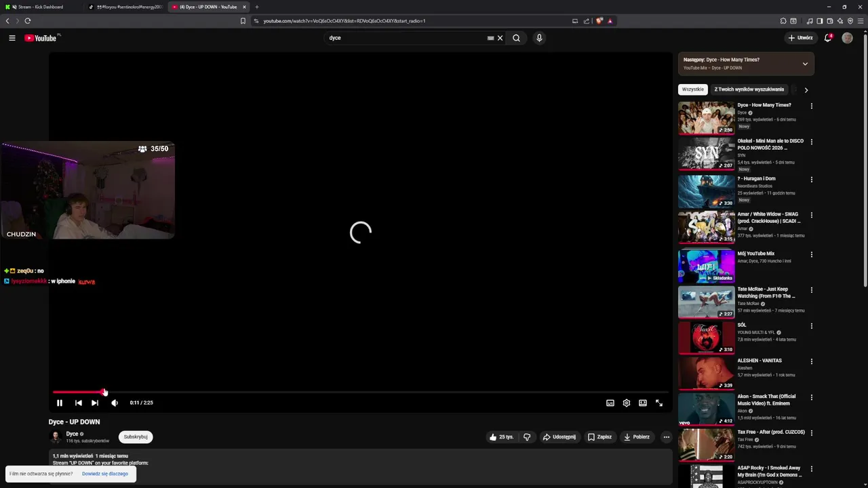Expand the YouTube Mix playlist chevron
The height and width of the screenshot is (488, 868).
pos(805,64)
